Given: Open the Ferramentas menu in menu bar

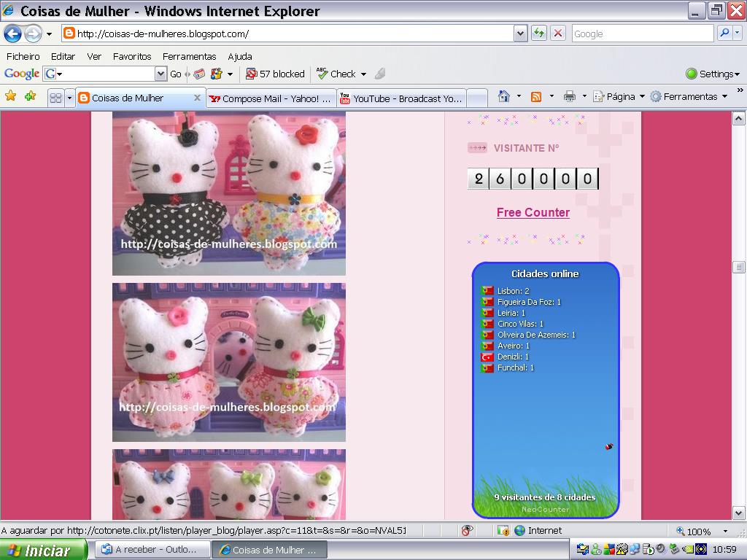Looking at the screenshot, I should tap(189, 56).
